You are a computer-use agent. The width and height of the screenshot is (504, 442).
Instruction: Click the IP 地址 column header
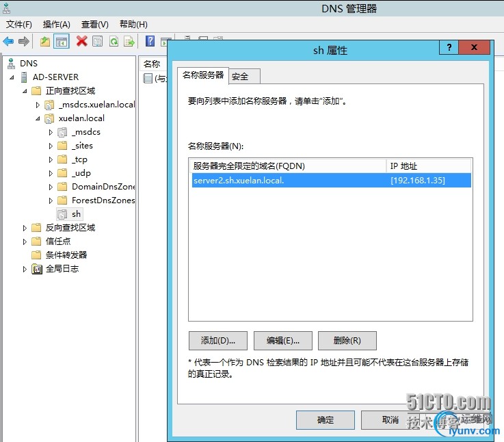[x=429, y=166]
